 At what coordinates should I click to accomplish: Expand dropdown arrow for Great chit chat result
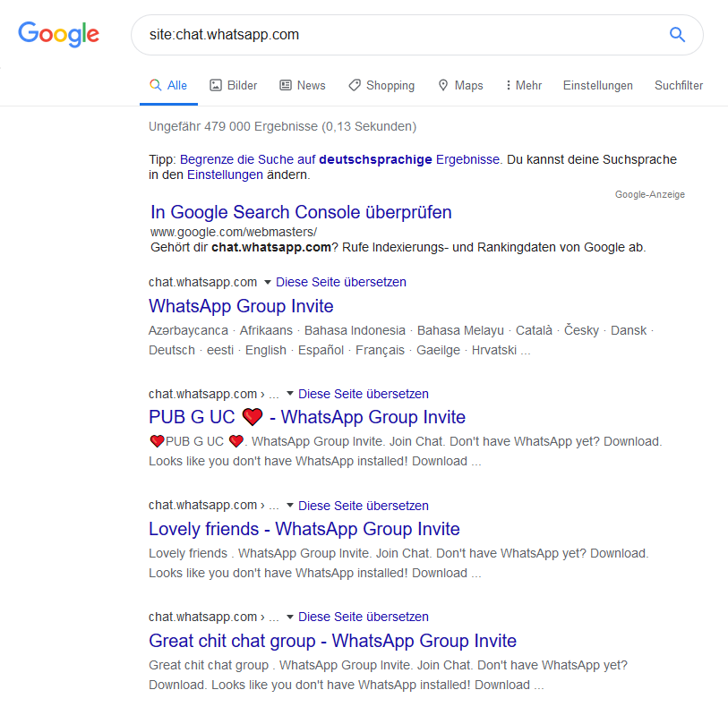pos(290,617)
